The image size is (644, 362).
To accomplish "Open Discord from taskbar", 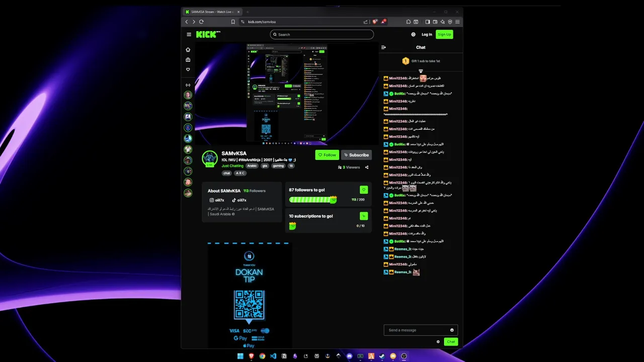I will click(349, 356).
